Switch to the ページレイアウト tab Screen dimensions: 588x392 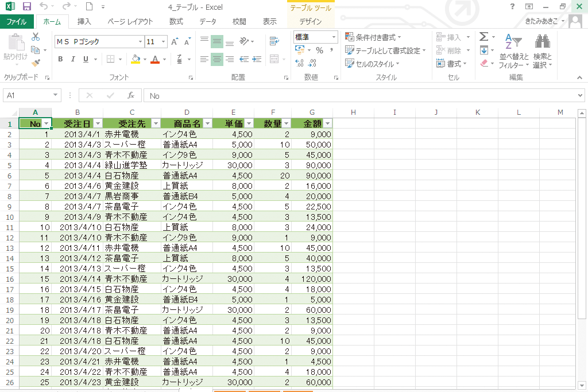click(x=130, y=22)
